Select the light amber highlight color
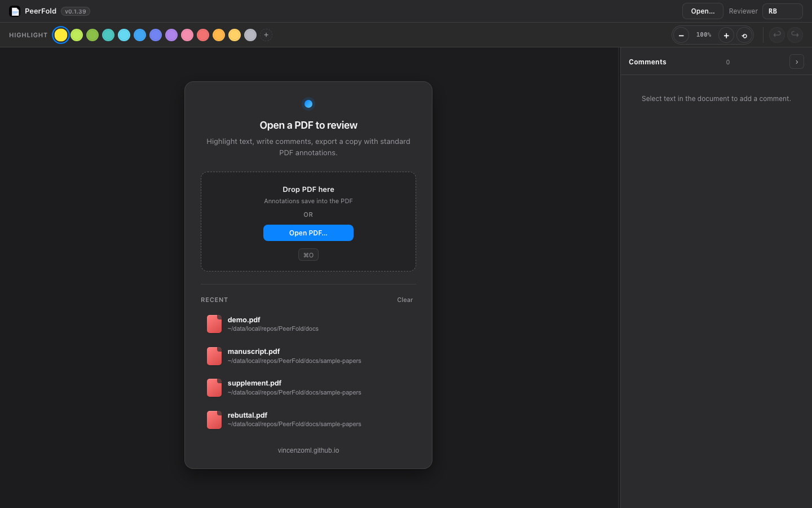The width and height of the screenshot is (812, 508). (235, 35)
